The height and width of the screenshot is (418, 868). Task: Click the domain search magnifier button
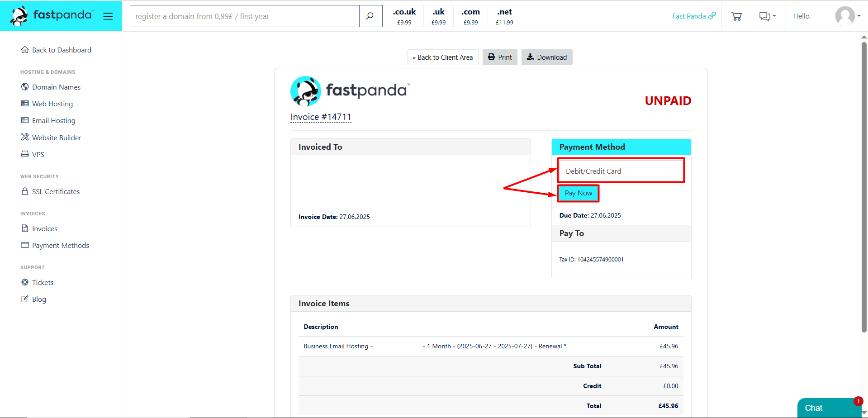pos(370,16)
